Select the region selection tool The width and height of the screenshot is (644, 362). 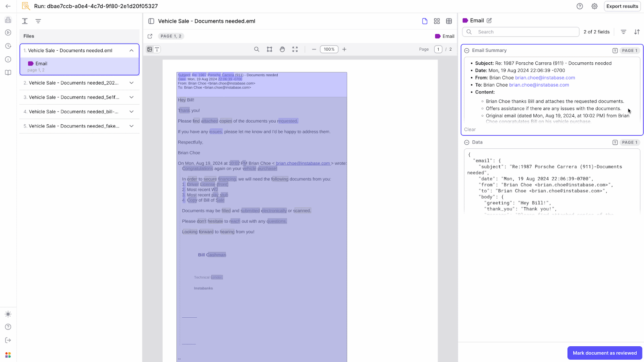click(270, 49)
